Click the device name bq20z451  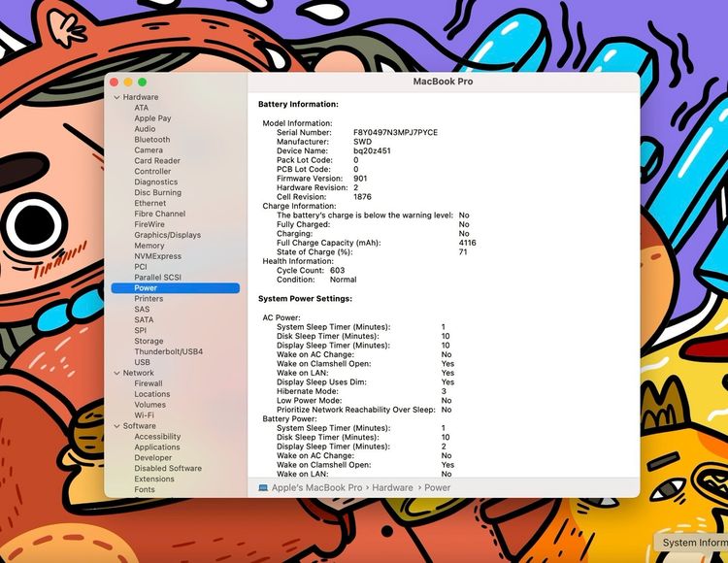pos(372,150)
